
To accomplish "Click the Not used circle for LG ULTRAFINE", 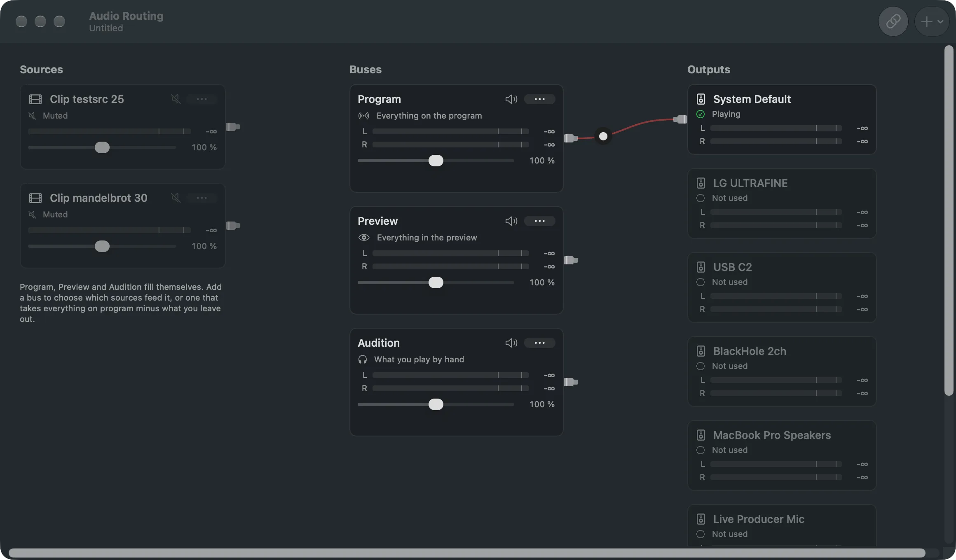I will pos(701,198).
